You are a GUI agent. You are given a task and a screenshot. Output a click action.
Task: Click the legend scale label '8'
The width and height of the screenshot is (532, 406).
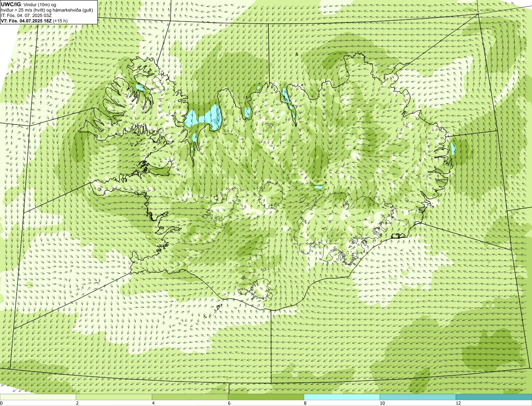tap(305, 403)
